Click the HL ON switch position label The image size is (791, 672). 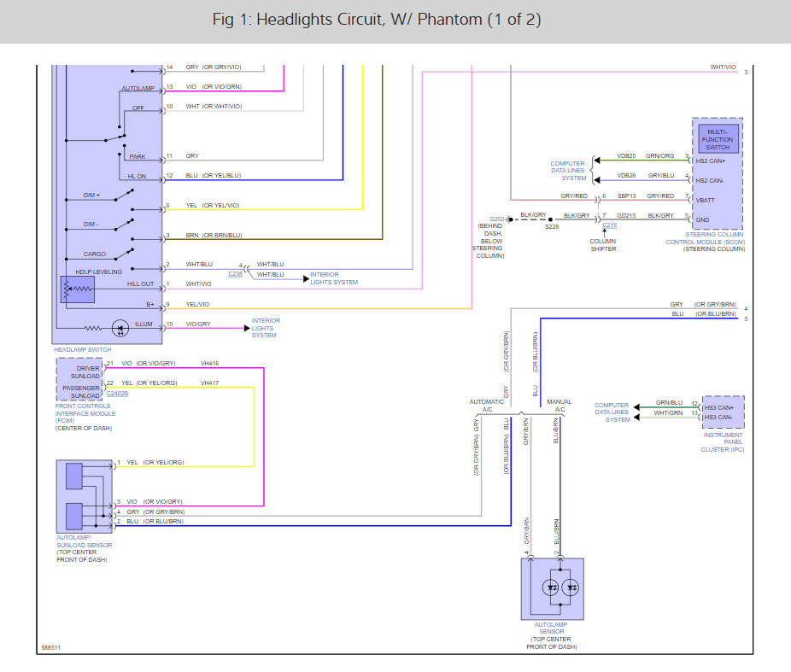[137, 177]
